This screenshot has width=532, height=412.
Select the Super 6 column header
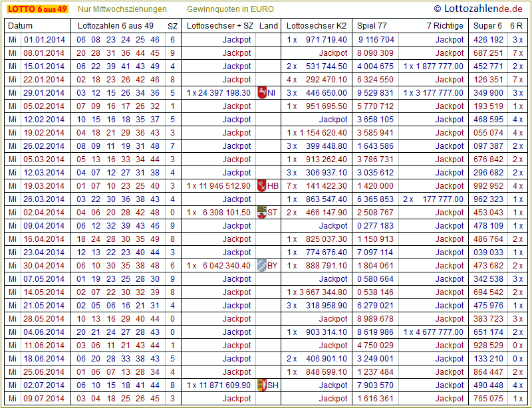point(487,26)
